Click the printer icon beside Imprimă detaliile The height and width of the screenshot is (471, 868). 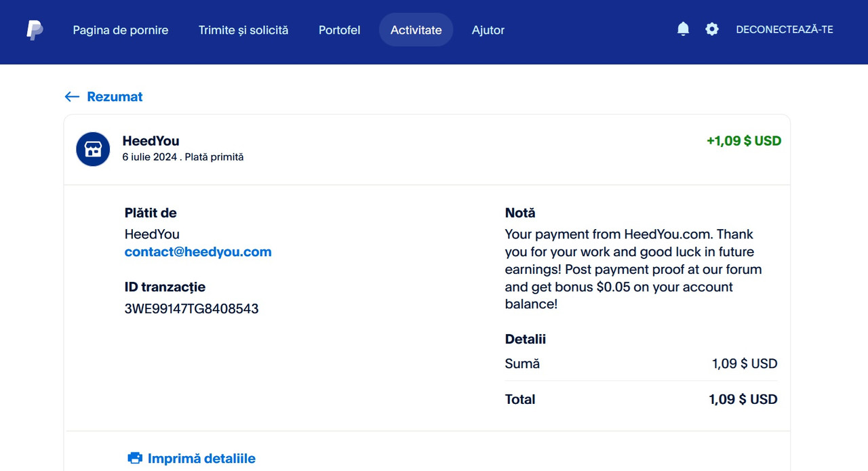pyautogui.click(x=135, y=458)
